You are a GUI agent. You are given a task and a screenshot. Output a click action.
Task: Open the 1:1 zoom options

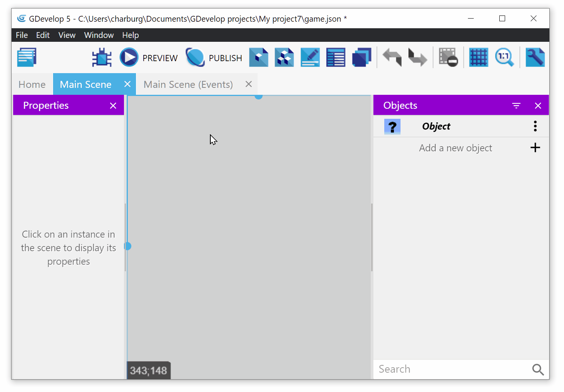[x=504, y=58]
